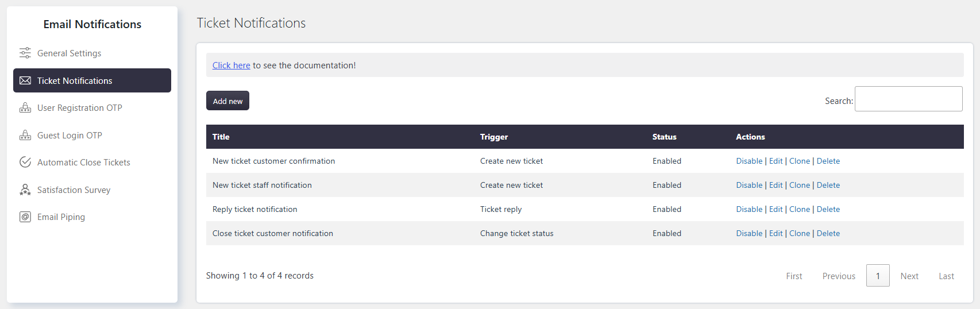The width and height of the screenshot is (980, 309).
Task: Edit the New ticket staff notification
Action: point(775,185)
